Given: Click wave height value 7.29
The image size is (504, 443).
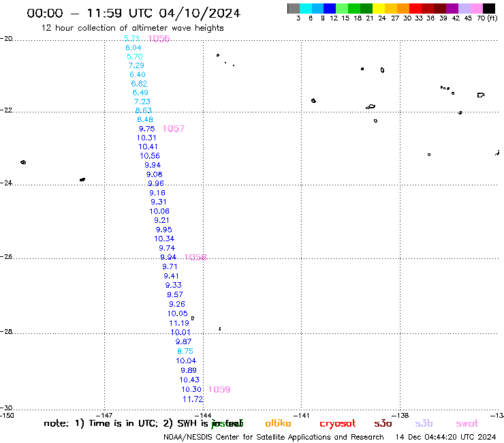Looking at the screenshot, I should coord(136,65).
